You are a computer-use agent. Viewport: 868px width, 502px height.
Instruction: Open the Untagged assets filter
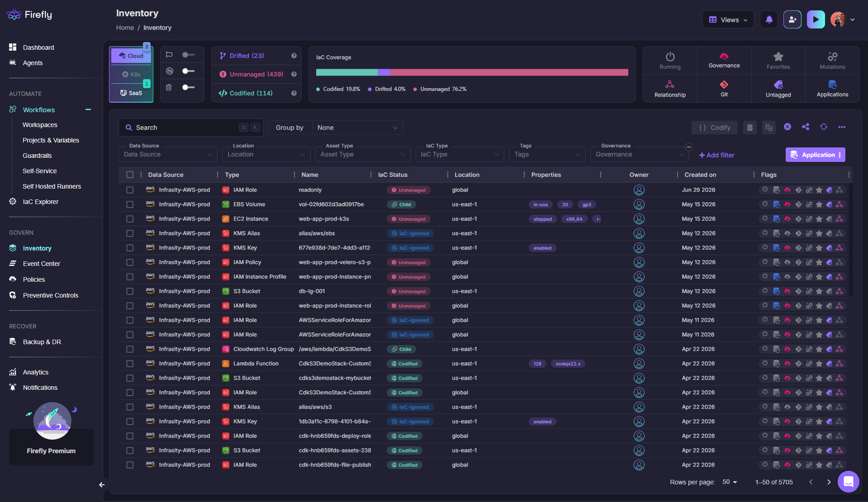tap(778, 89)
